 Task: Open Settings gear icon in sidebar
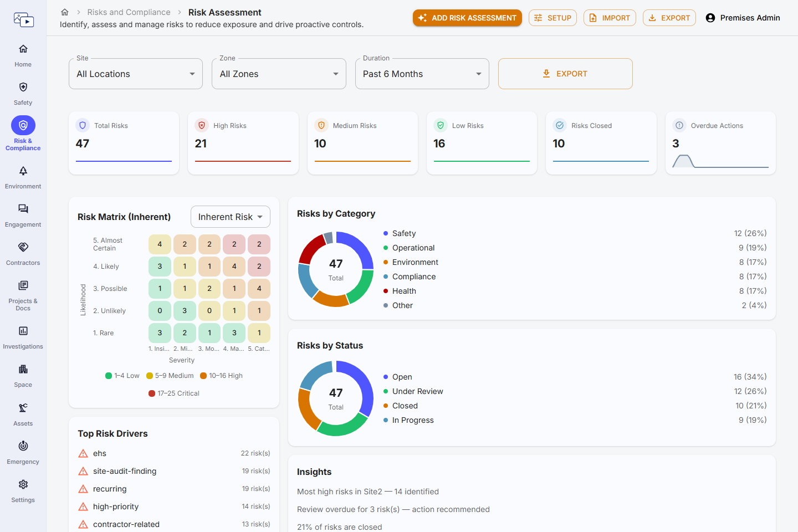pos(23,484)
